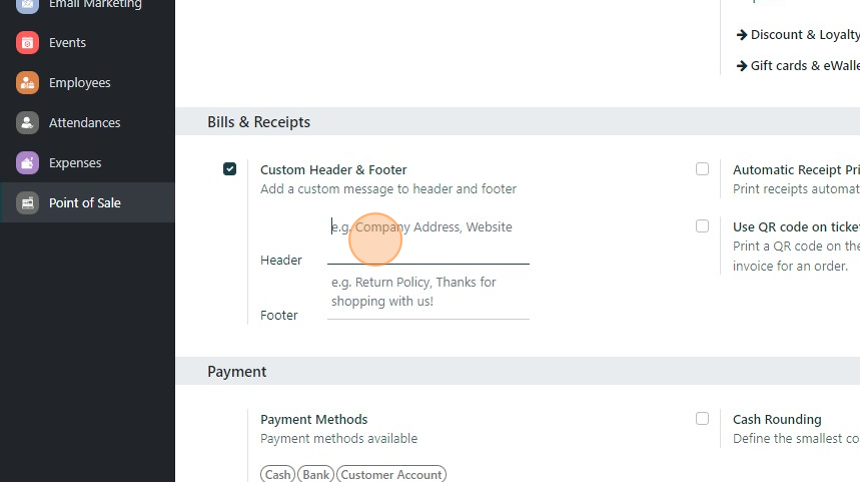Open the Email Marketing app icon
This screenshot has width=860, height=482.
[27, 5]
